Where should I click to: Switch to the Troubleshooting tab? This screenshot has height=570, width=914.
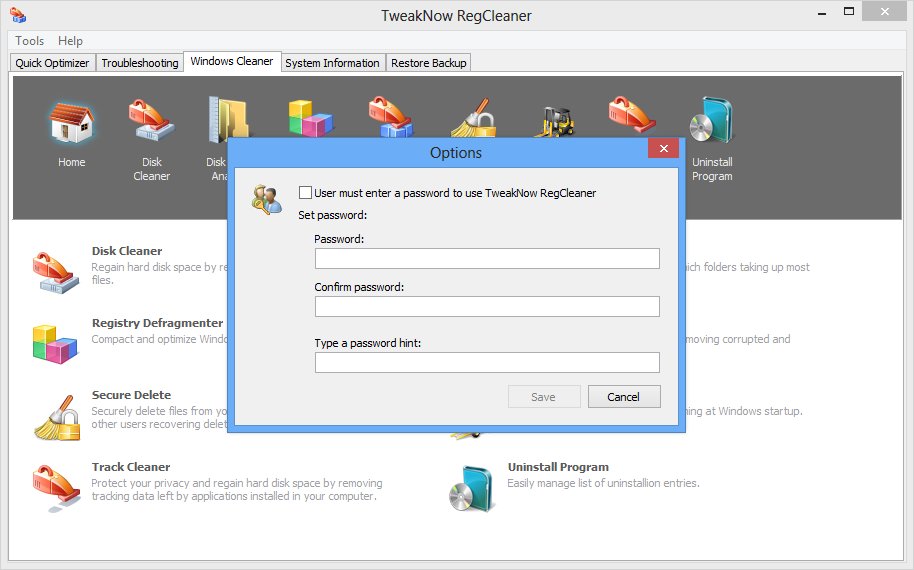click(140, 63)
